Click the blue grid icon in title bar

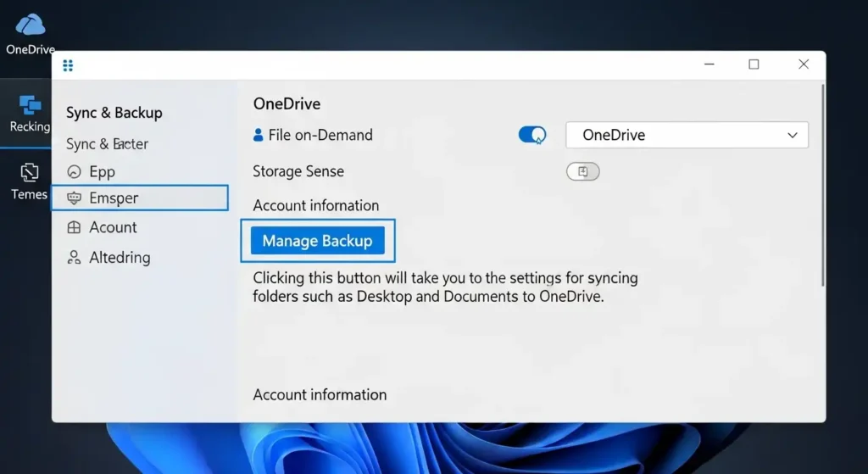tap(68, 66)
